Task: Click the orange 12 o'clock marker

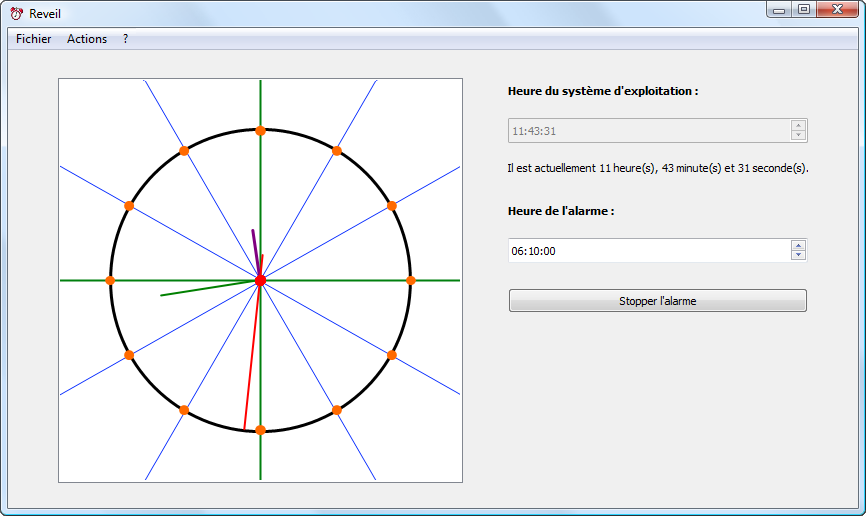Action: [260, 131]
